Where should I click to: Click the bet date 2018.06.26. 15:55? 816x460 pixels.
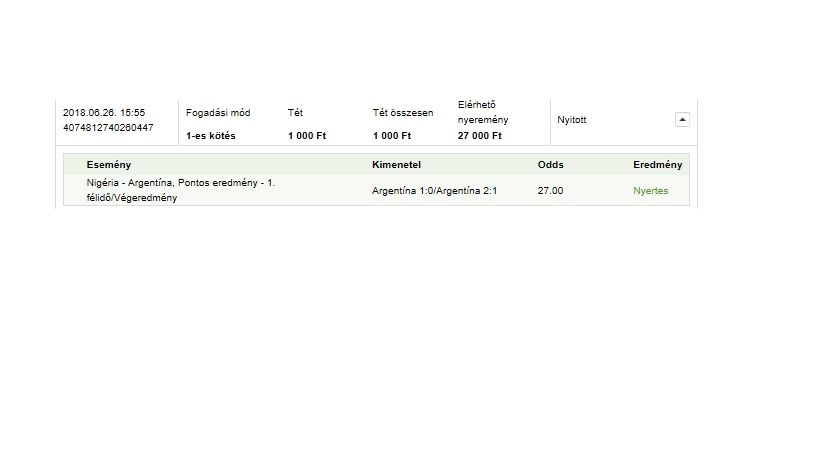coord(104,112)
